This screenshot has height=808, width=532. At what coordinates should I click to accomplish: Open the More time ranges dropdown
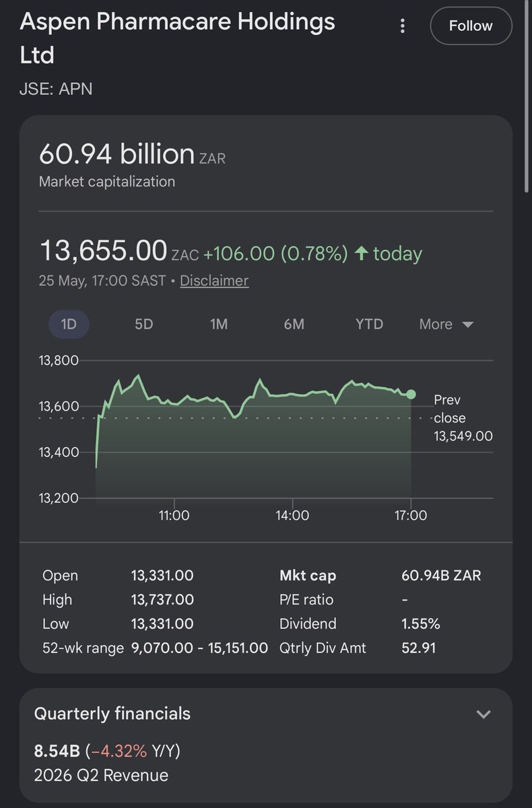pyautogui.click(x=446, y=324)
